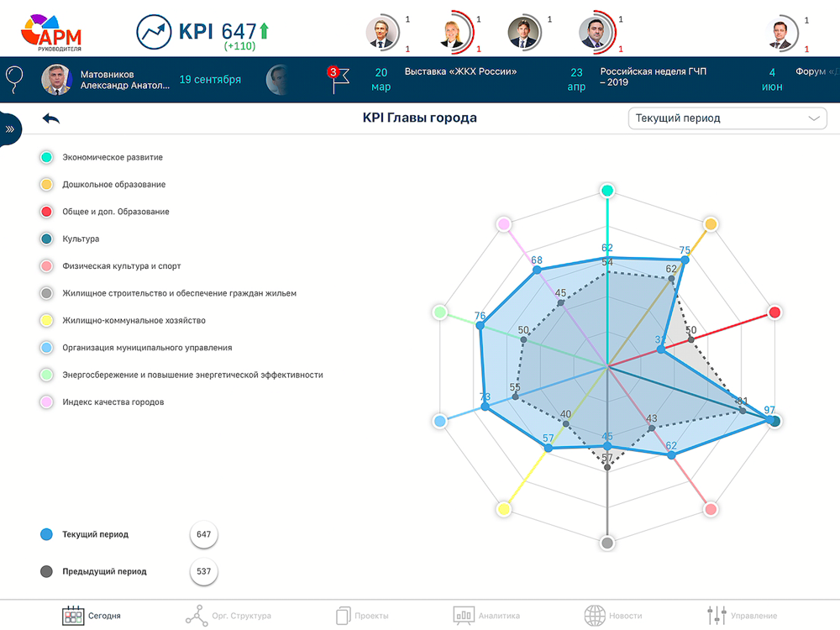Click the Аналитика presentation chart icon
The image size is (840, 630).
[464, 616]
